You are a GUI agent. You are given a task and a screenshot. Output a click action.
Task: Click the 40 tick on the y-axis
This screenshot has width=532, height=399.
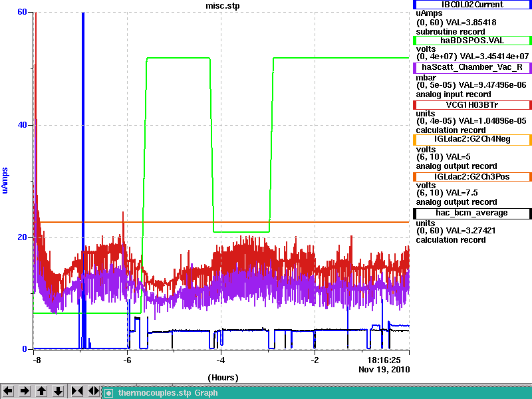click(x=22, y=125)
